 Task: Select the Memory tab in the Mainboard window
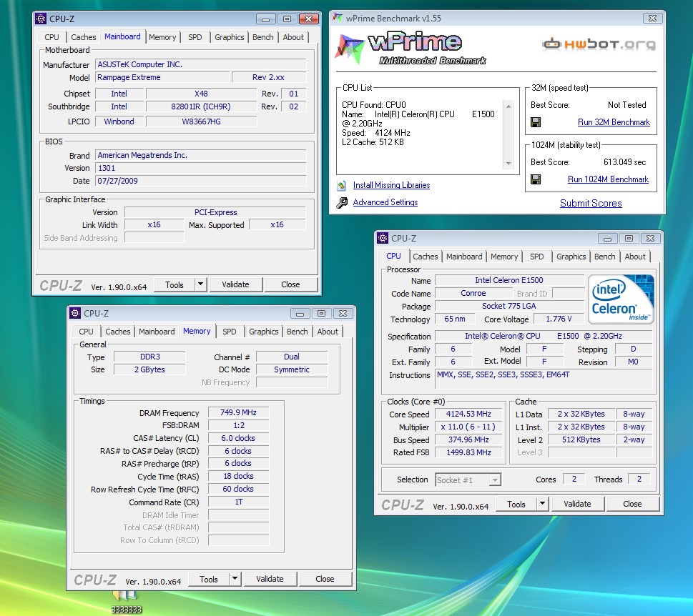(x=162, y=37)
